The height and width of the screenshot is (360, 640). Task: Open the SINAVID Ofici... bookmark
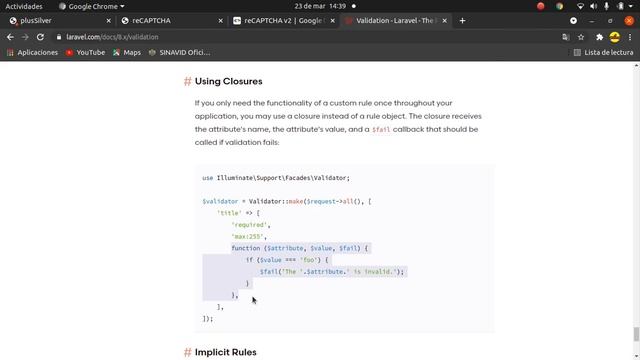pyautogui.click(x=180, y=53)
